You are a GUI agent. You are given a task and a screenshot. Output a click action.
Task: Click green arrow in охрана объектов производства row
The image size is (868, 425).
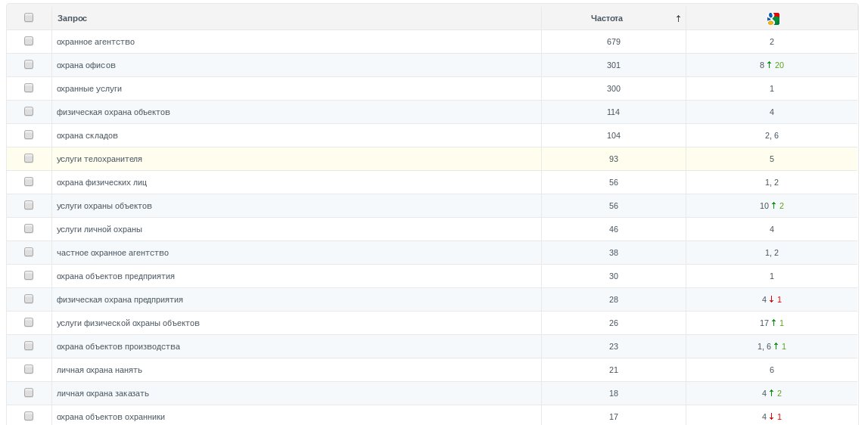click(776, 346)
